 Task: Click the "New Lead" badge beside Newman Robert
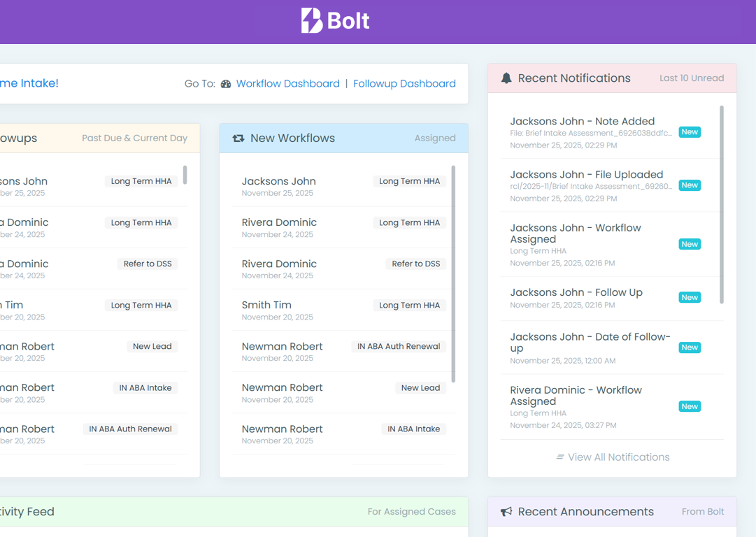pyautogui.click(x=420, y=387)
